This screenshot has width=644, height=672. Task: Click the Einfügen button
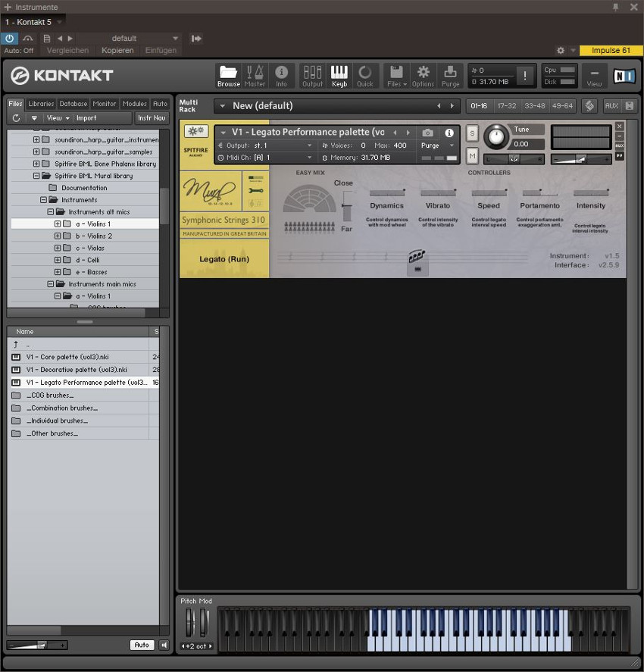click(x=161, y=51)
